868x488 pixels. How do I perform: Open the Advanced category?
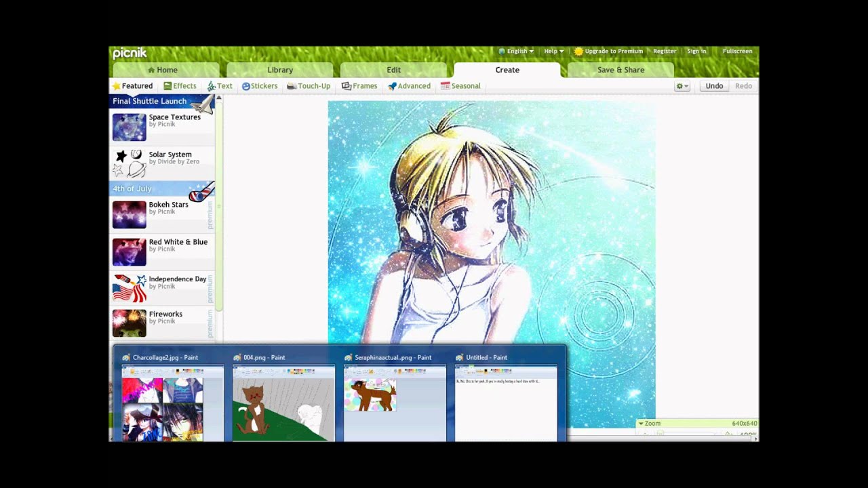tap(409, 86)
